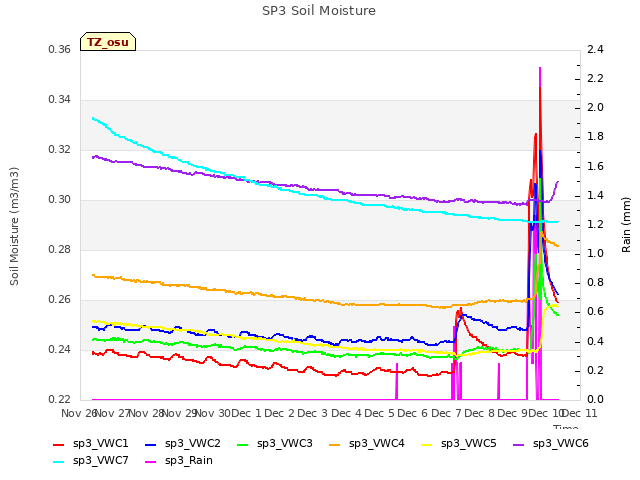The height and width of the screenshot is (480, 640).
Task: Click magenta color marker for sp3_Rain
Action: (x=151, y=462)
